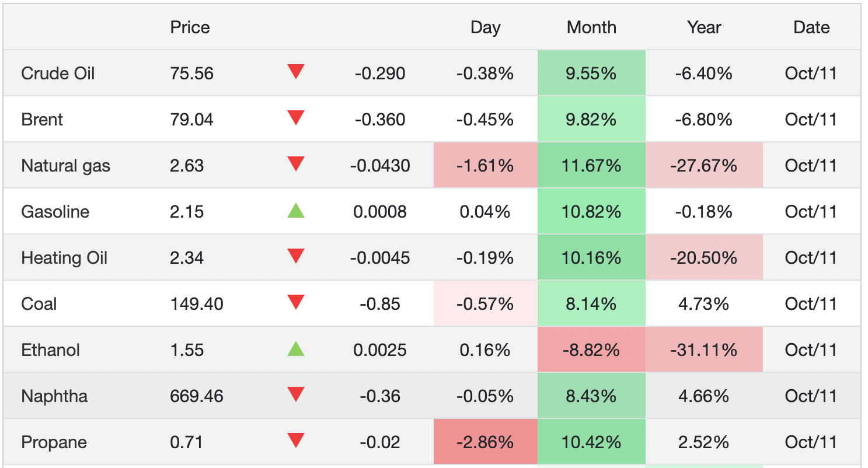This screenshot has height=468, width=868.
Task: Click the red down arrow in Brent row
Action: [x=296, y=118]
